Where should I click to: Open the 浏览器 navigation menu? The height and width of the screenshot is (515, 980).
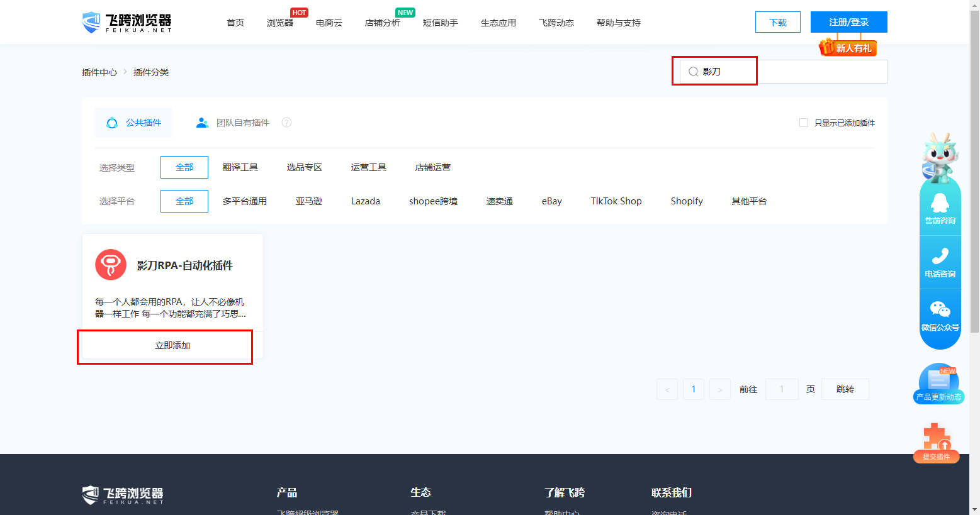(280, 23)
